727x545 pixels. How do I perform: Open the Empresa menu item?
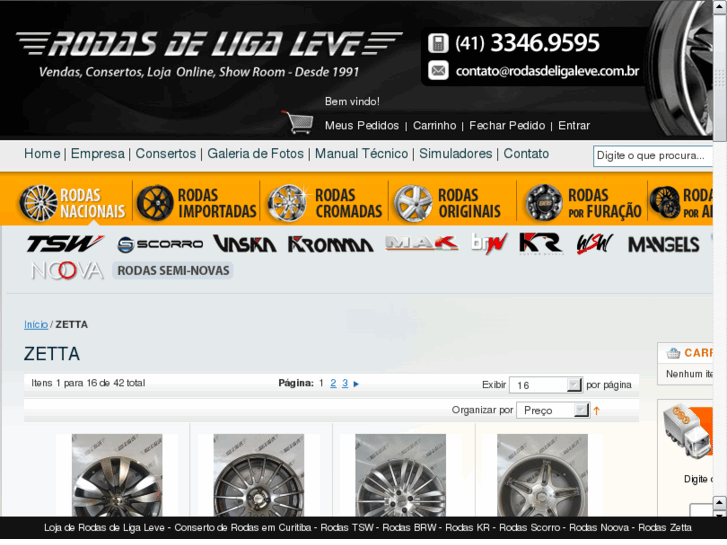click(98, 154)
